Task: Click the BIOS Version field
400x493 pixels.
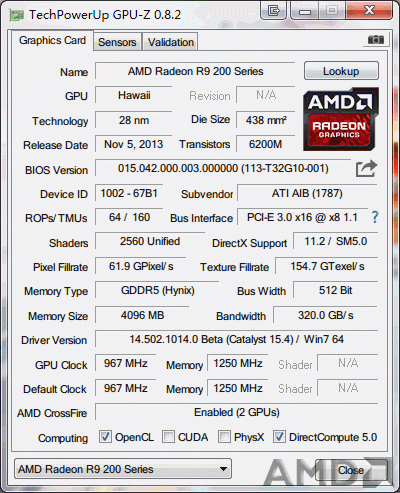Action: tap(223, 168)
